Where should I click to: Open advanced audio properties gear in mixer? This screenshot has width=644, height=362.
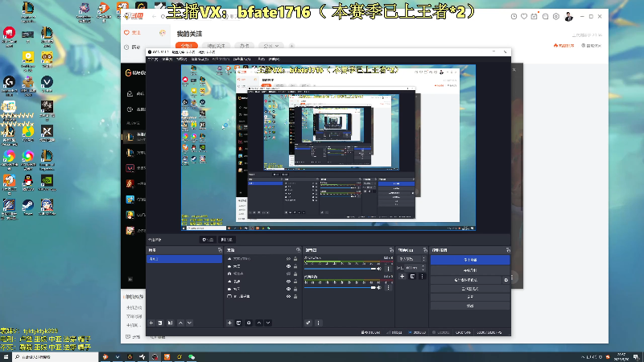(x=308, y=323)
